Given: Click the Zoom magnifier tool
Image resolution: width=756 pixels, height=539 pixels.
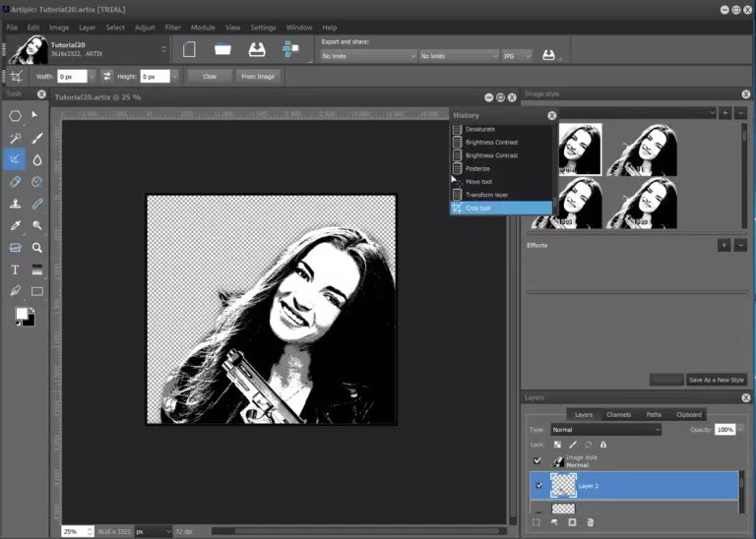Looking at the screenshot, I should [x=37, y=248].
